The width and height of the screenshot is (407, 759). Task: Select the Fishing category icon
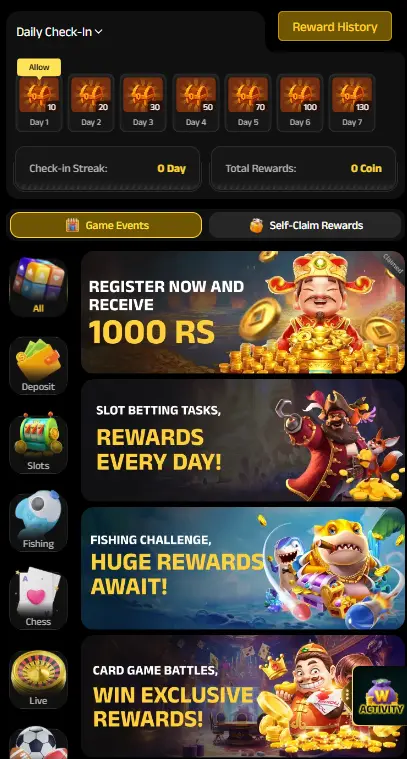[38, 523]
